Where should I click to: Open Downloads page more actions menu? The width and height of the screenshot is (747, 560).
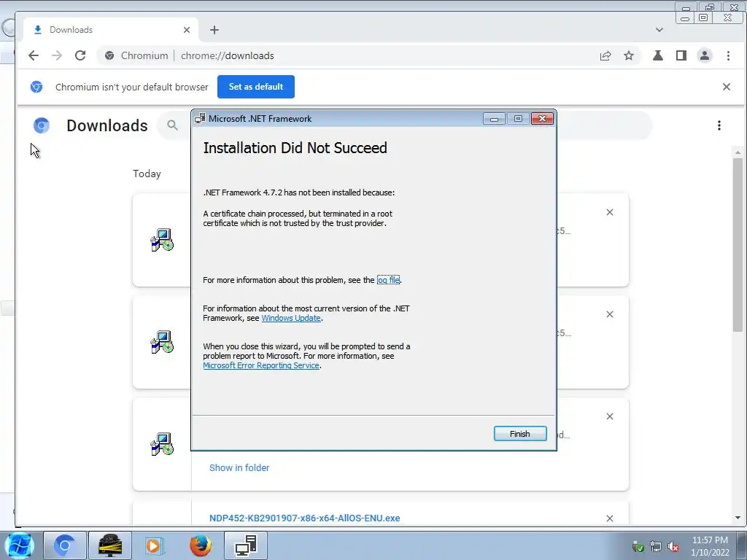[x=719, y=125]
